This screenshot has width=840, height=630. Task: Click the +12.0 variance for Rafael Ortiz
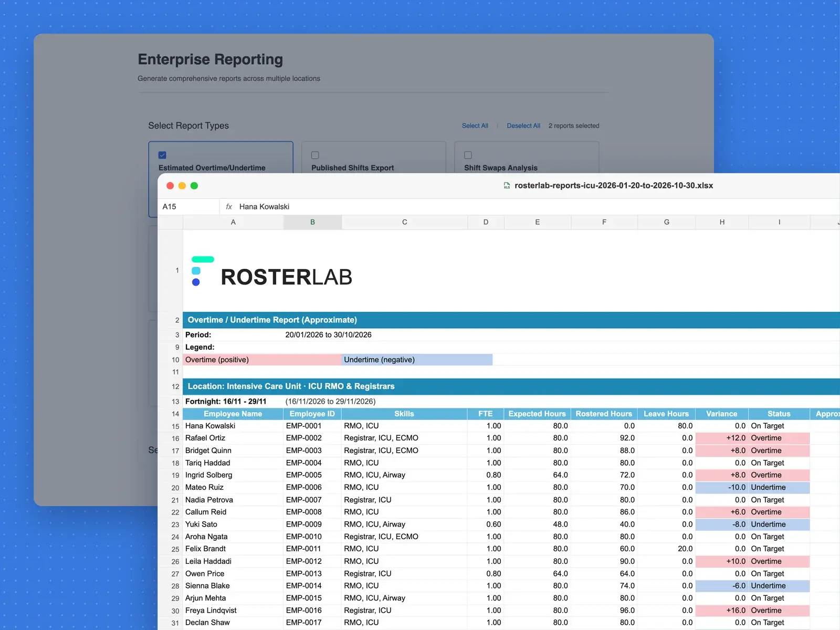722,438
